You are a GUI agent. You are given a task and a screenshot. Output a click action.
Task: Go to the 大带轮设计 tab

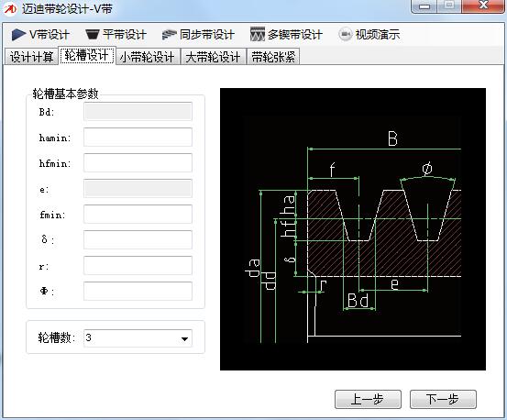pos(213,57)
